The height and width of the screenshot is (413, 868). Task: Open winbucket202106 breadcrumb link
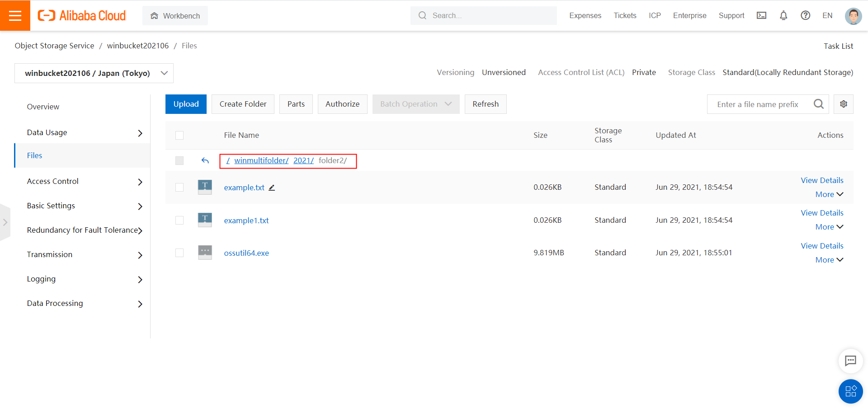click(137, 46)
